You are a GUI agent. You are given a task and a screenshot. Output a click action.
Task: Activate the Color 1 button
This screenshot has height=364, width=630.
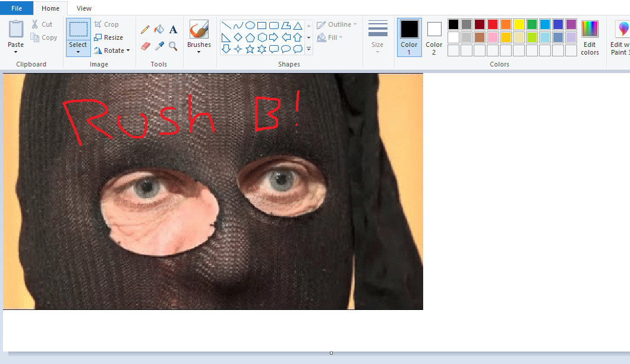coord(409,37)
